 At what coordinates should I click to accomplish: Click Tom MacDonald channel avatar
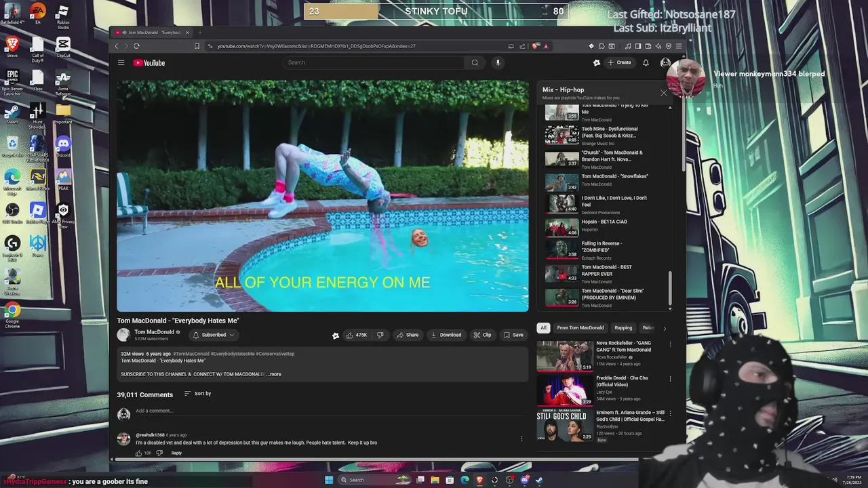[123, 335]
